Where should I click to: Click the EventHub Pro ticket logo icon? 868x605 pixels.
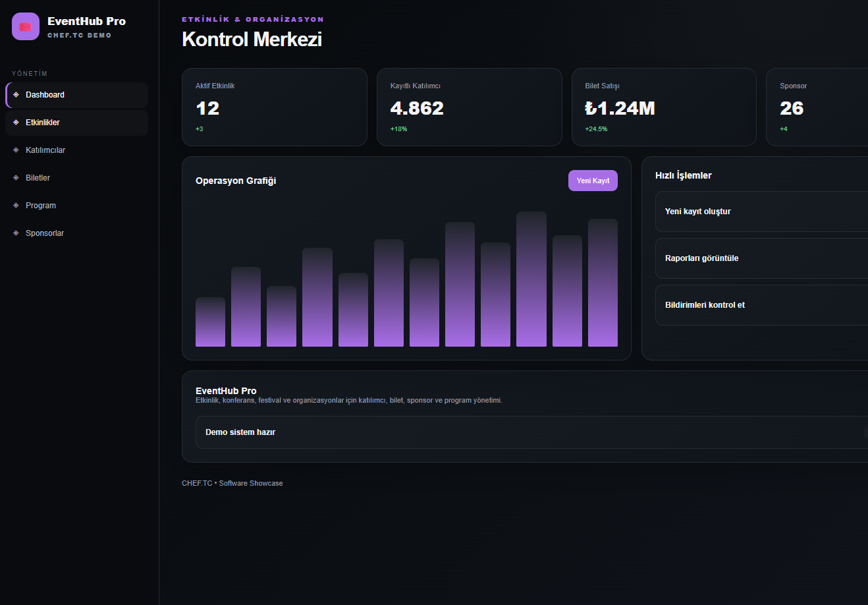(26, 27)
